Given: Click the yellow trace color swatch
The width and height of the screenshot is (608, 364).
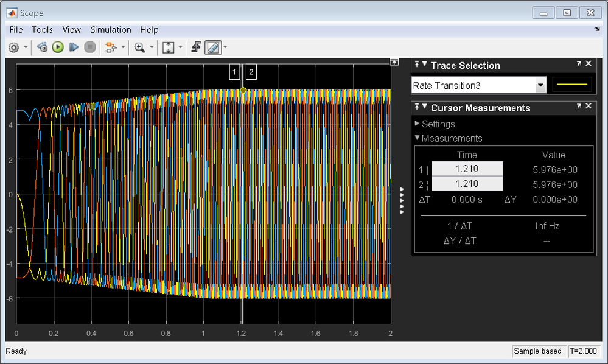Looking at the screenshot, I should [x=572, y=85].
